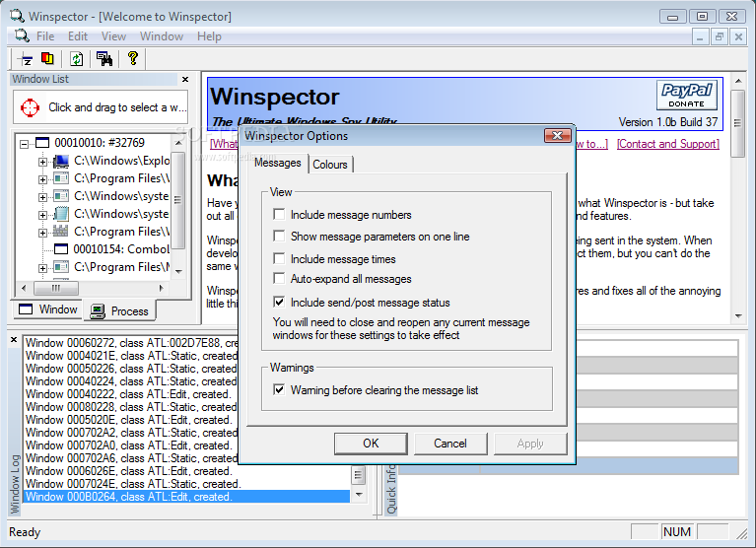Open the Contact and Support link

(x=667, y=144)
